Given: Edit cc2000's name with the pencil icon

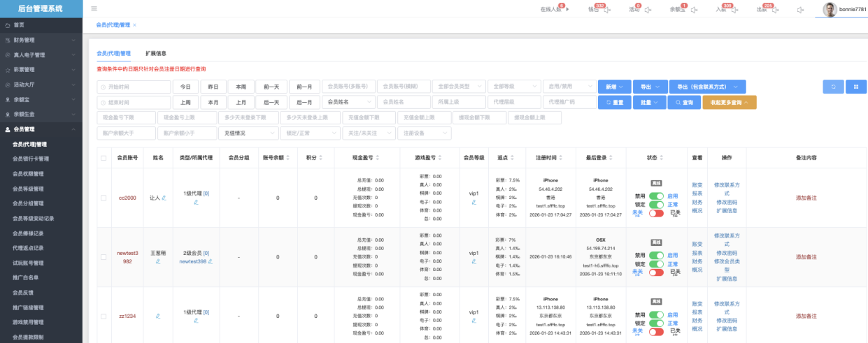Looking at the screenshot, I should click(164, 198).
